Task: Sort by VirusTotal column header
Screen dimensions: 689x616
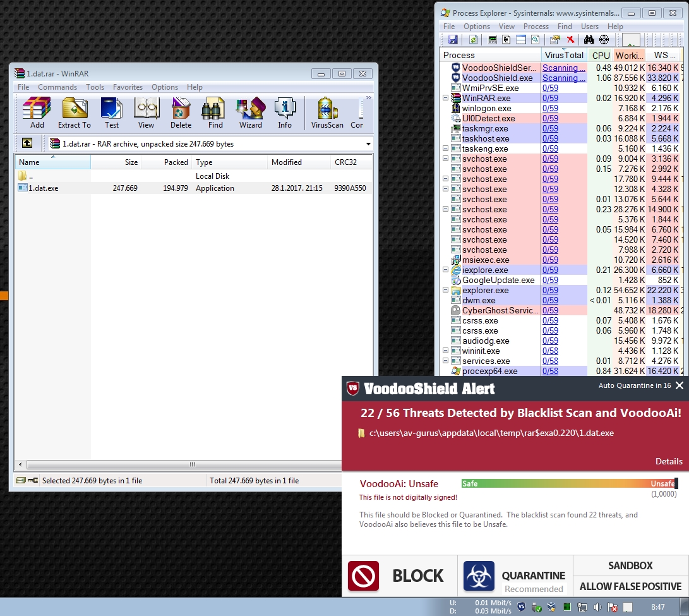Action: [x=564, y=55]
